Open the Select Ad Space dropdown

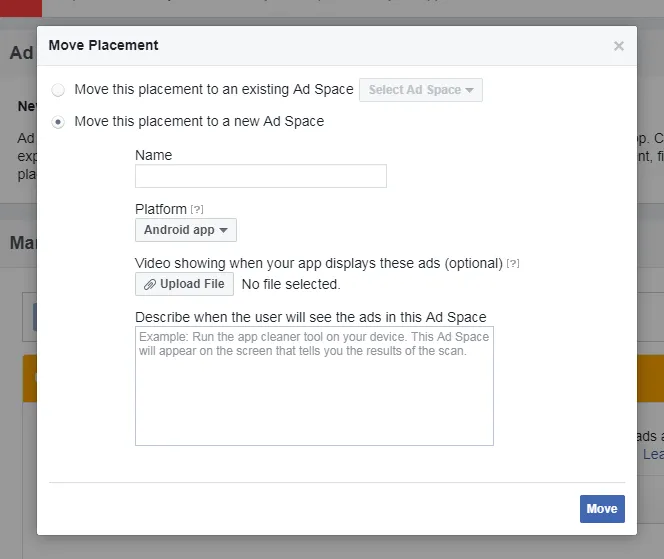point(420,90)
